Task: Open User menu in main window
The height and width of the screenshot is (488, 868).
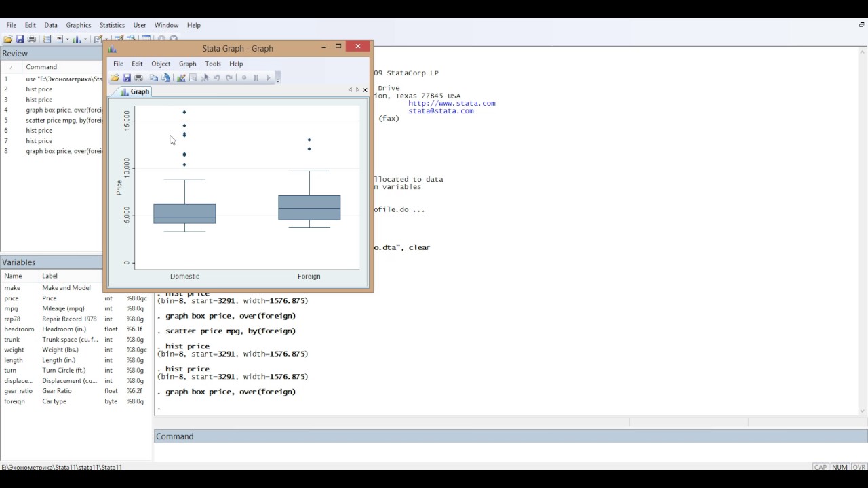Action: click(140, 25)
